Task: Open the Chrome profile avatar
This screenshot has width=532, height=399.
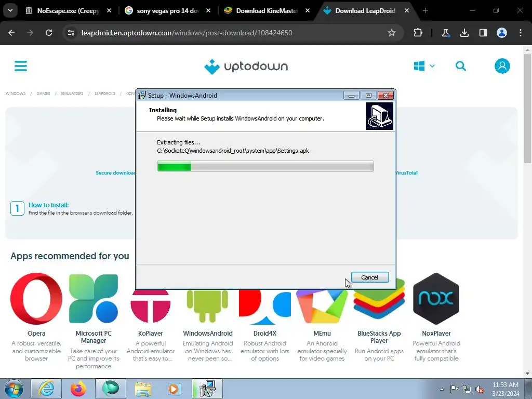Action: tap(502, 33)
